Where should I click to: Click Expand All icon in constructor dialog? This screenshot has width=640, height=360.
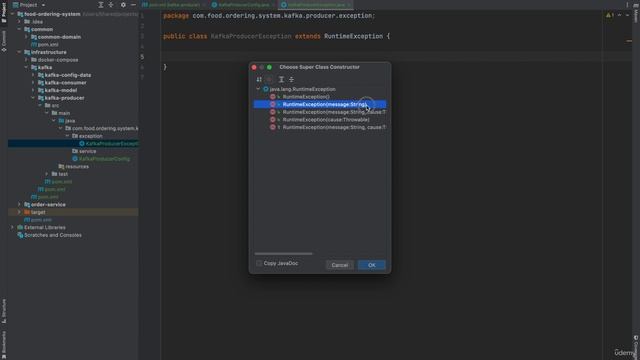click(281, 79)
